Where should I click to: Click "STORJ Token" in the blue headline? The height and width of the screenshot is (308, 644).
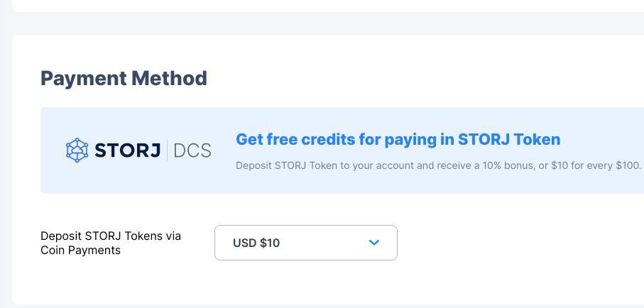coord(509,139)
